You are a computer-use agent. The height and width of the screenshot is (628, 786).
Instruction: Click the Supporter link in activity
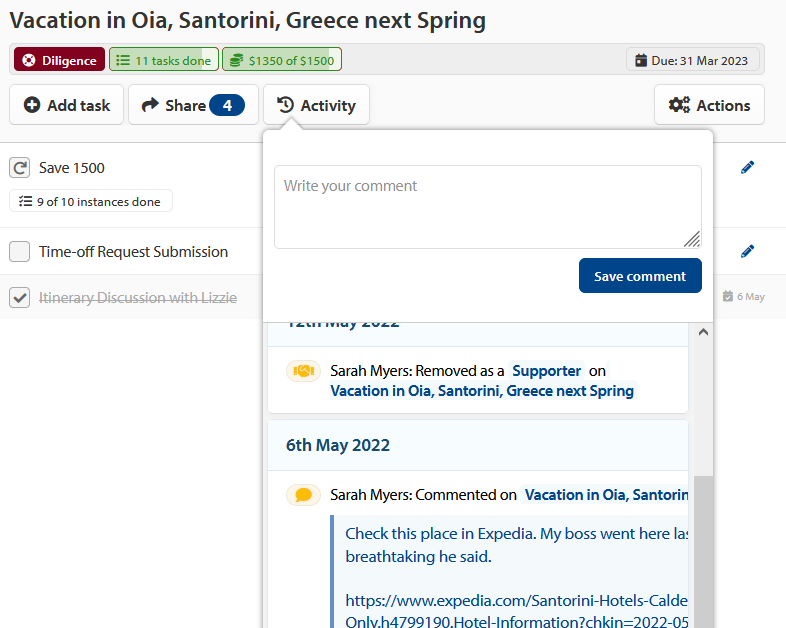tap(546, 371)
